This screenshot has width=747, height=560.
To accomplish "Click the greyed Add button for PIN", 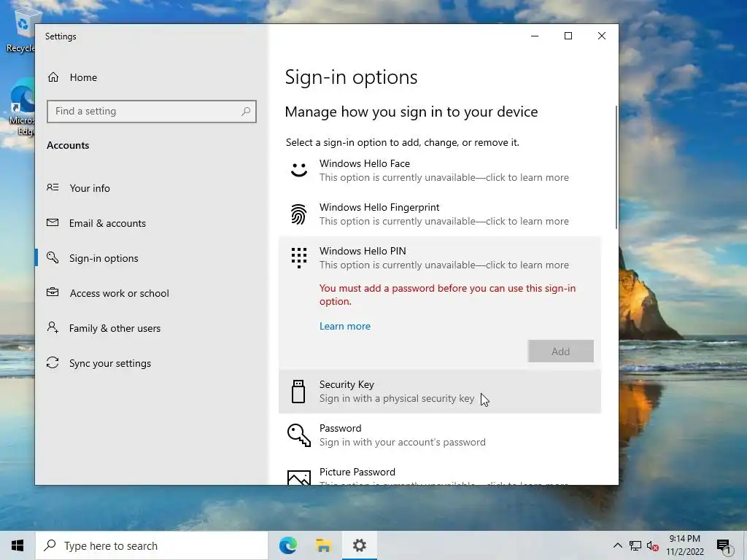I will coord(561,351).
